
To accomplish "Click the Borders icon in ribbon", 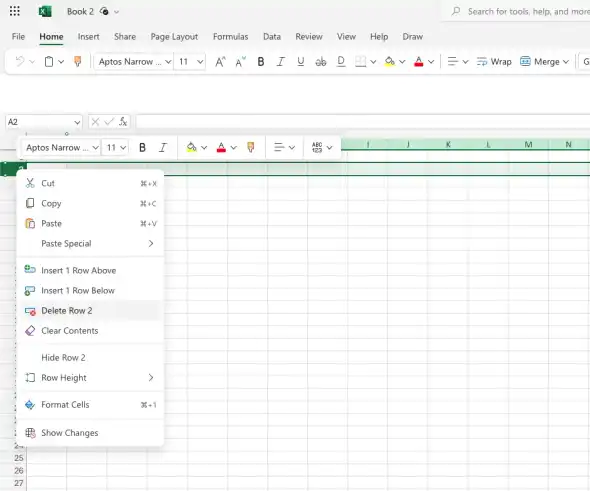I will coord(360,62).
